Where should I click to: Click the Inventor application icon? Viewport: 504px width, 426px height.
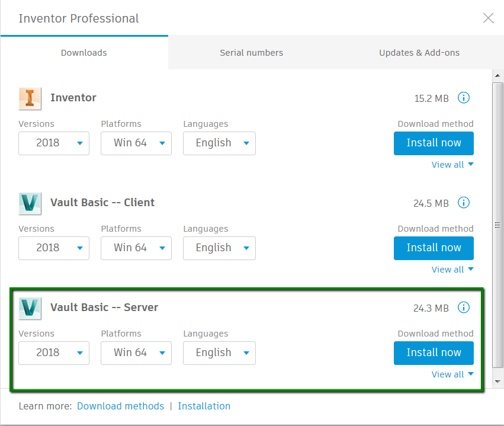click(x=30, y=98)
